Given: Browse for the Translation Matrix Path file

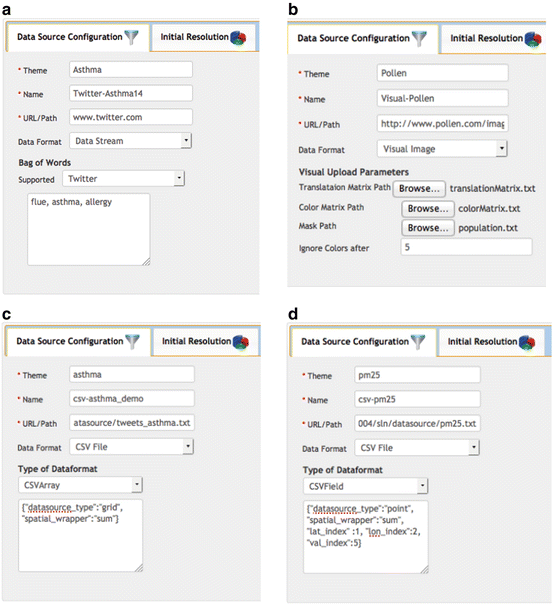Looking at the screenshot, I should tap(419, 189).
